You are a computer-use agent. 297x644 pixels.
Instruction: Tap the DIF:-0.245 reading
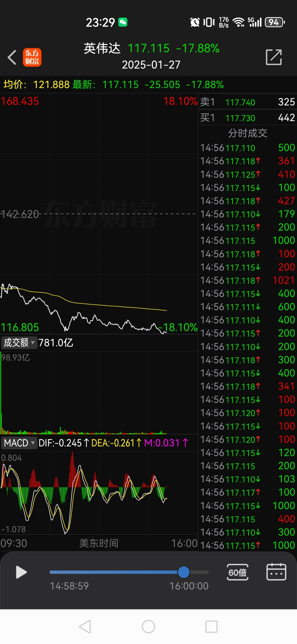[64, 443]
